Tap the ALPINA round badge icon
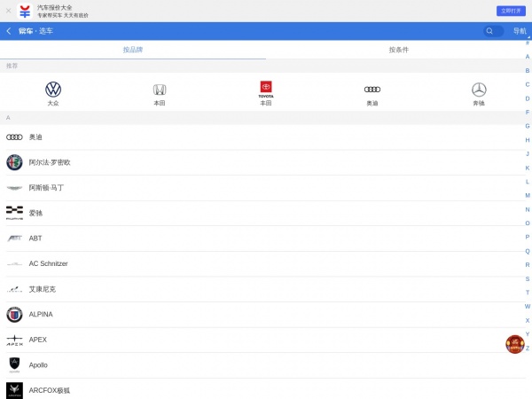Screen dimensions: 532x399 coord(14,315)
